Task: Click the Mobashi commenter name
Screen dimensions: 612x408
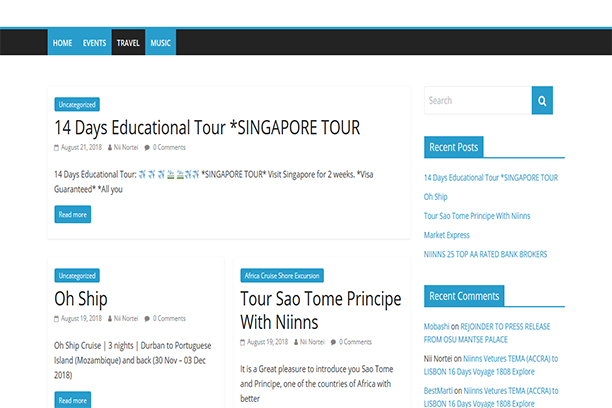Action: click(x=437, y=326)
